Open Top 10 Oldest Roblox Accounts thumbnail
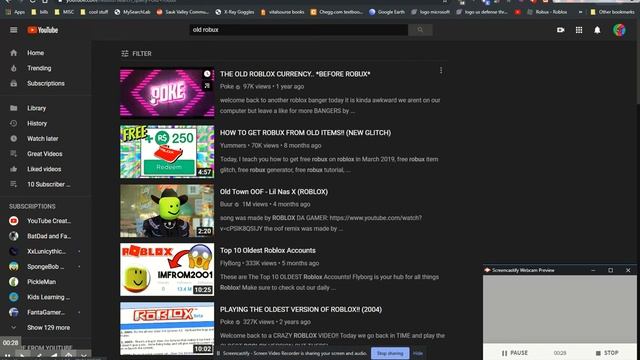 tap(167, 269)
